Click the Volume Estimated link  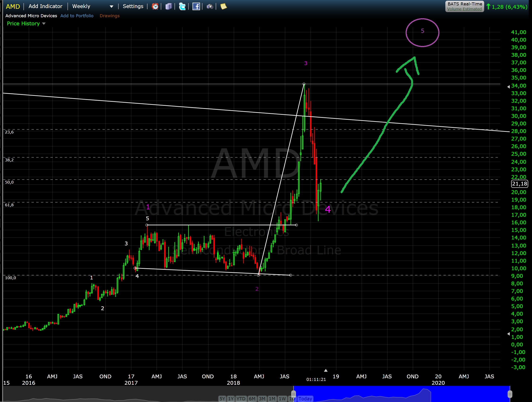point(464,9)
